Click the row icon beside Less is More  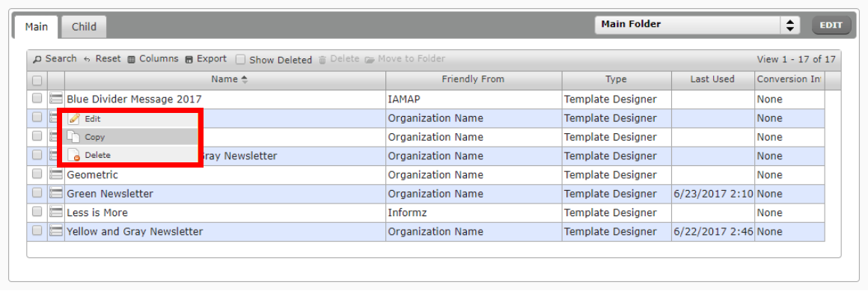click(x=56, y=212)
